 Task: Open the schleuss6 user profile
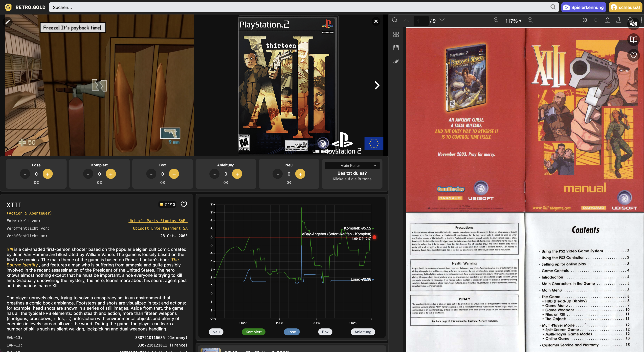(x=625, y=7)
